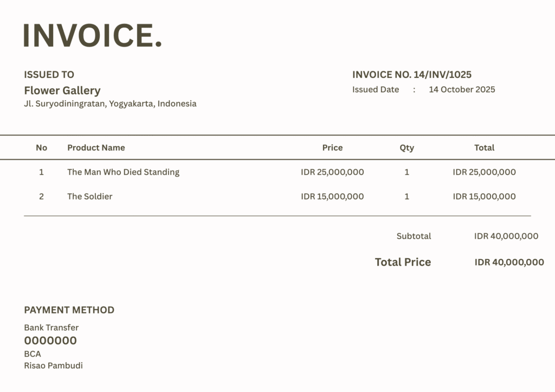Select the Qty column header
This screenshot has height=392, width=555.
[406, 148]
